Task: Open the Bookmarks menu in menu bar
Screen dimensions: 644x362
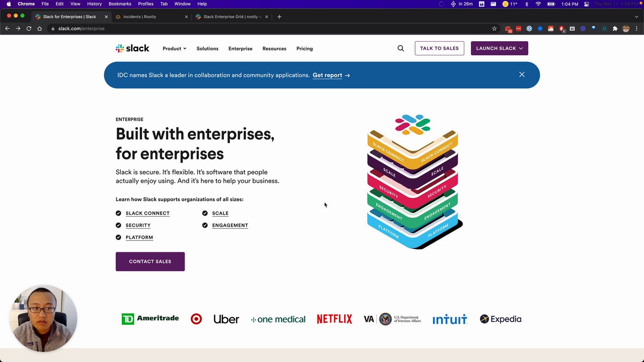Action: click(x=120, y=4)
